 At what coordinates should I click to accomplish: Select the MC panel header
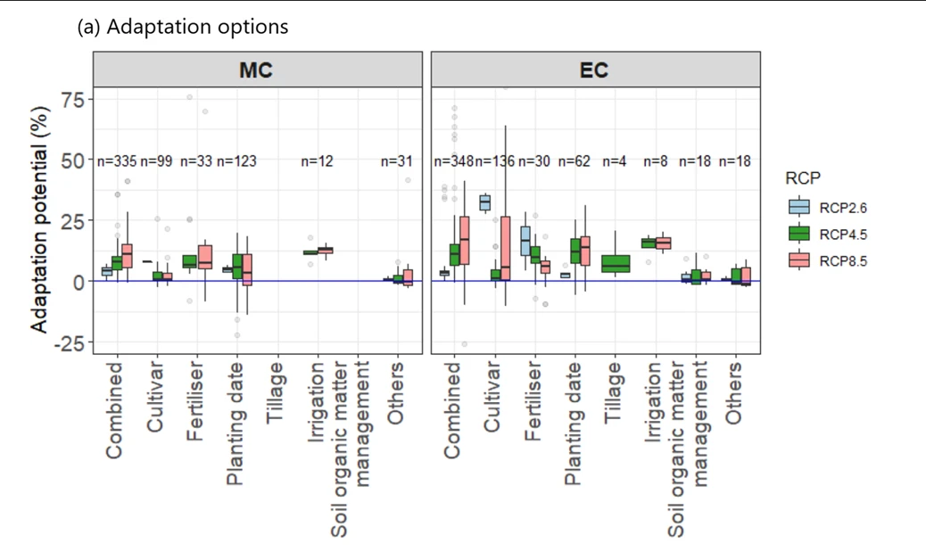(257, 70)
